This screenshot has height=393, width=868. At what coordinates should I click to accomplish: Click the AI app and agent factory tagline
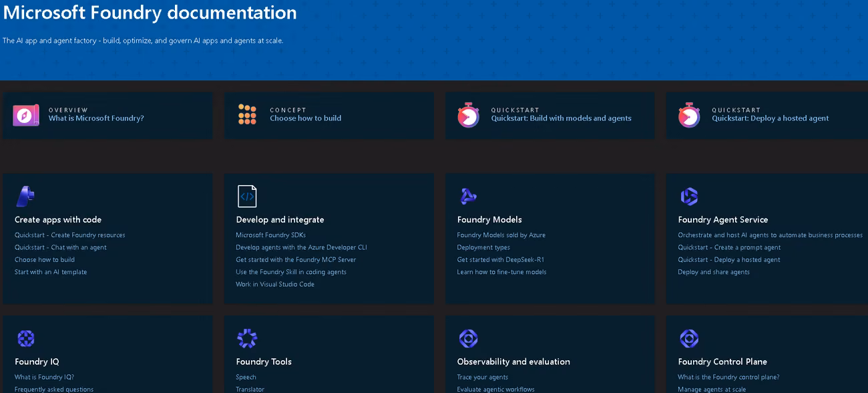coord(143,41)
